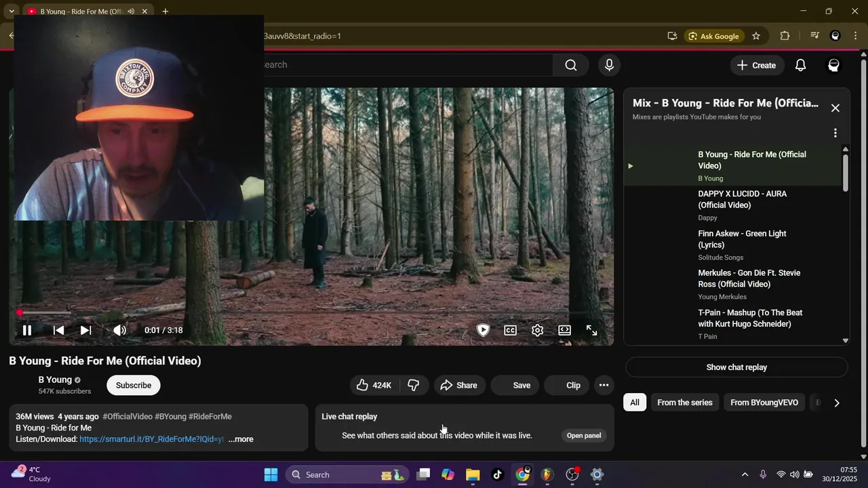Image resolution: width=868 pixels, height=488 pixels.
Task: Dislike the B Young video
Action: [413, 385]
